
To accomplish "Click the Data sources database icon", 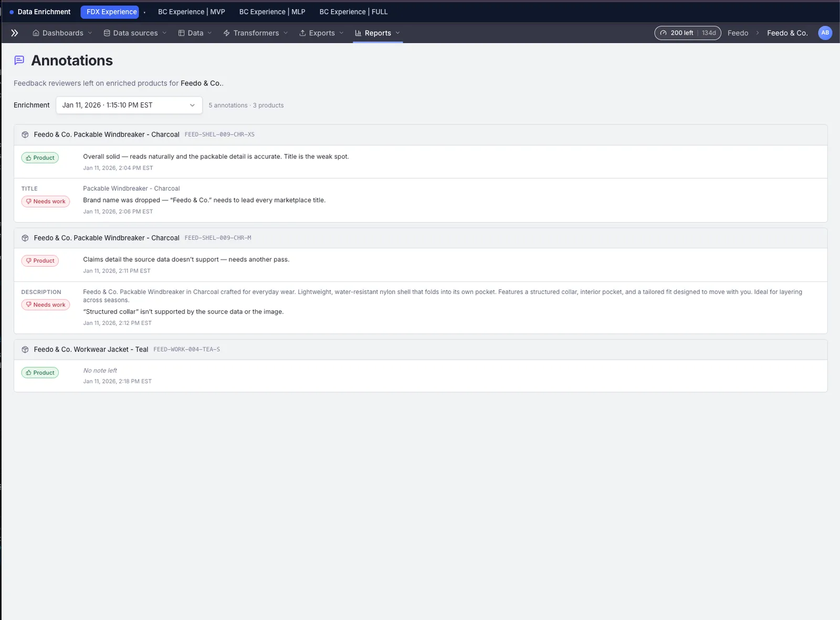I will 107,33.
